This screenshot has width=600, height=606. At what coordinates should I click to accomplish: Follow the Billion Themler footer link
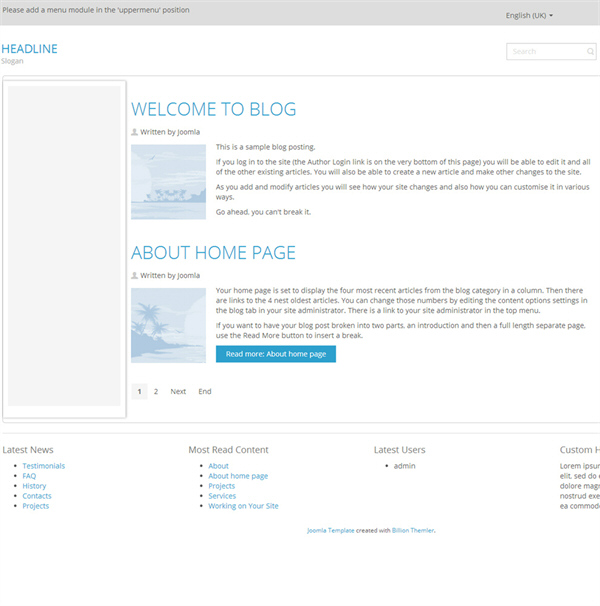(x=413, y=530)
